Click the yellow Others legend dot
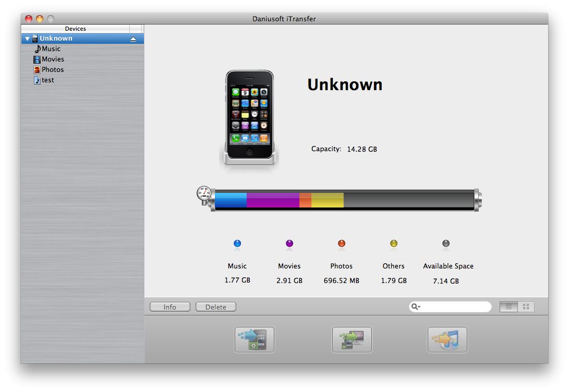Screen dimensions: 569x392 (x=394, y=243)
